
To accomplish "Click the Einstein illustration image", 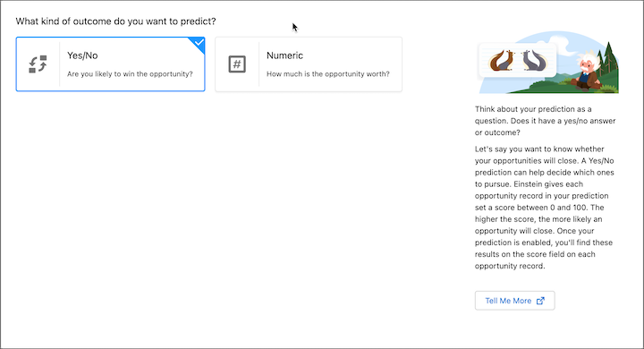I will point(548,62).
